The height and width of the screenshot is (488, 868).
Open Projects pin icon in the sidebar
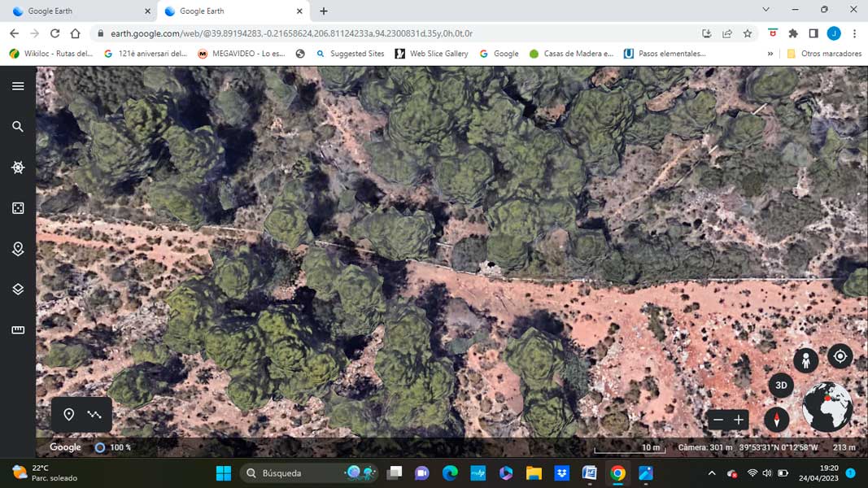tap(18, 249)
